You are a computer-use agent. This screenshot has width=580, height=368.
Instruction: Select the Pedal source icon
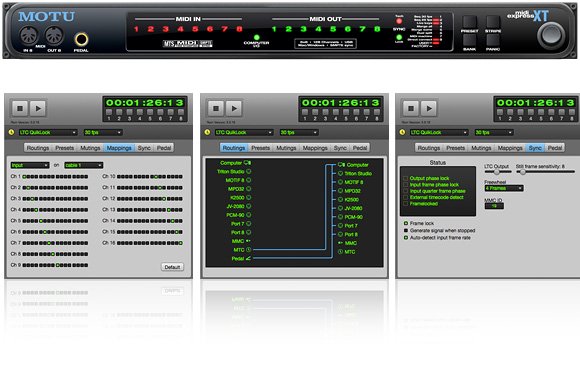tap(248, 258)
